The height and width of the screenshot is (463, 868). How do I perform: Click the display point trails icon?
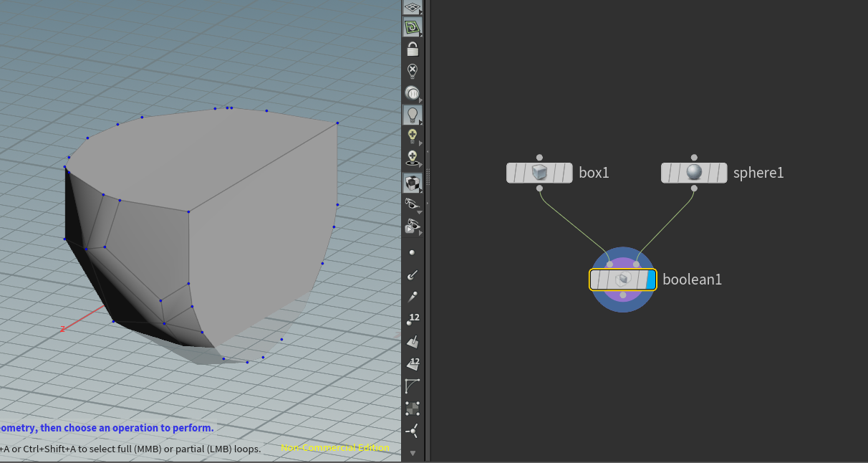(x=412, y=297)
